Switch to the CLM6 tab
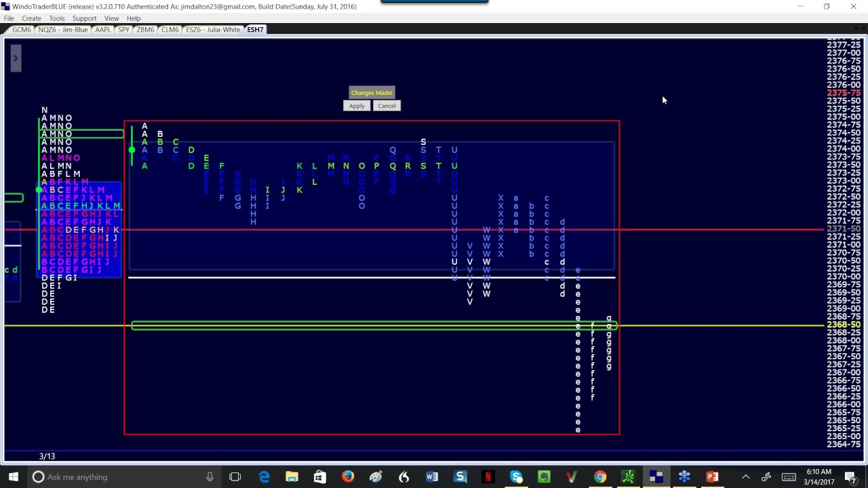Screen dimensions: 868x488 [170, 30]
